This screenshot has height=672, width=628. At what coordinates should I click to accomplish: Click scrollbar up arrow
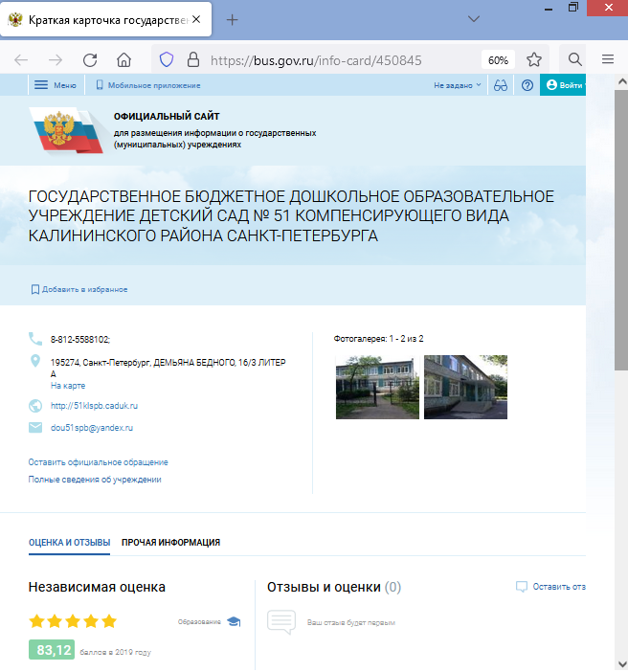[621, 81]
